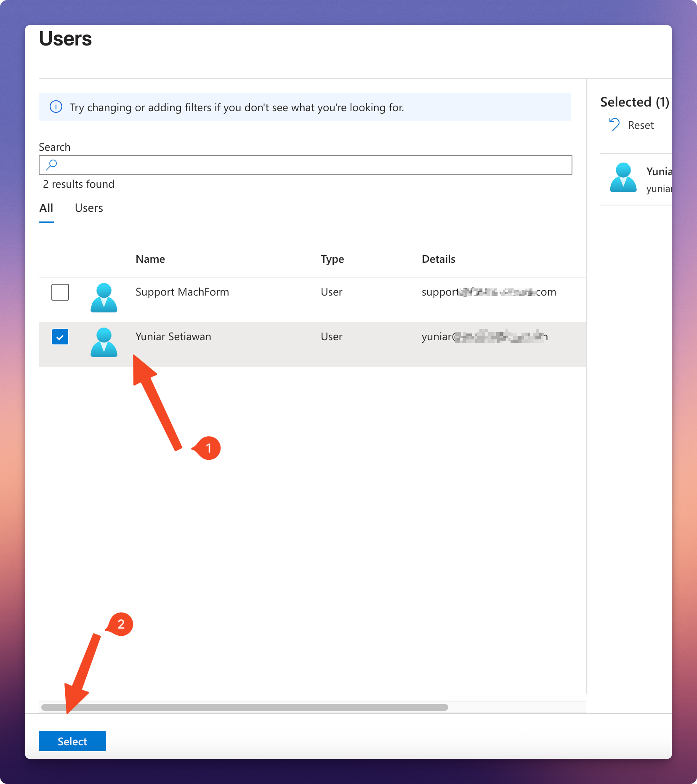Viewport: 697px width, 784px height.
Task: Click 'User' type in Support MachForm row
Action: [332, 292]
